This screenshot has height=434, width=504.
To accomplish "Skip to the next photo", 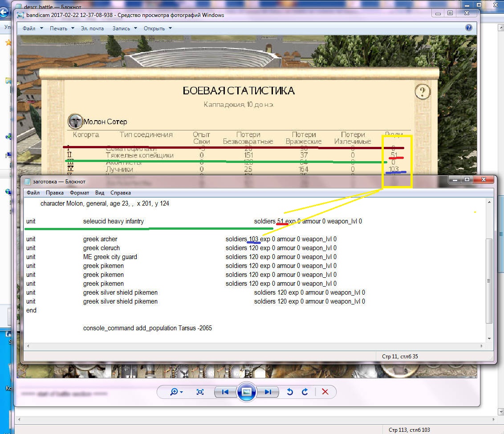I will pyautogui.click(x=268, y=392).
